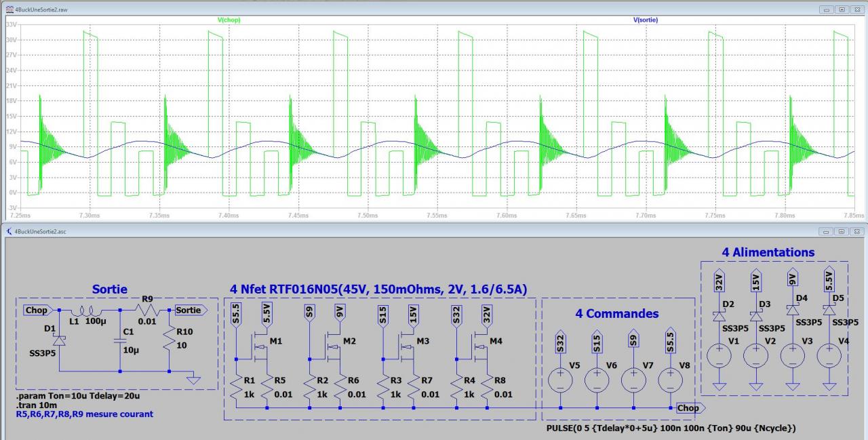Minimize the 4BuckUneSortie2.raw waveform window
Image resolution: width=868 pixels, height=440 pixels.
[827, 9]
